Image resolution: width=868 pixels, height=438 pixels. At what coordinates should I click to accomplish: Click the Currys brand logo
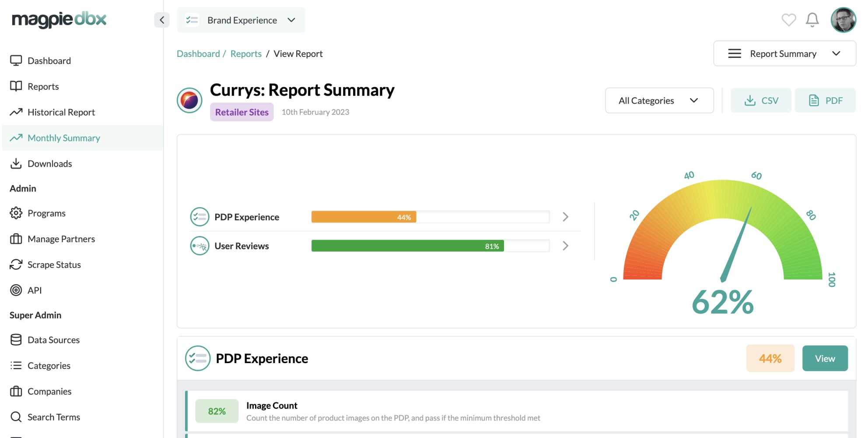(189, 100)
